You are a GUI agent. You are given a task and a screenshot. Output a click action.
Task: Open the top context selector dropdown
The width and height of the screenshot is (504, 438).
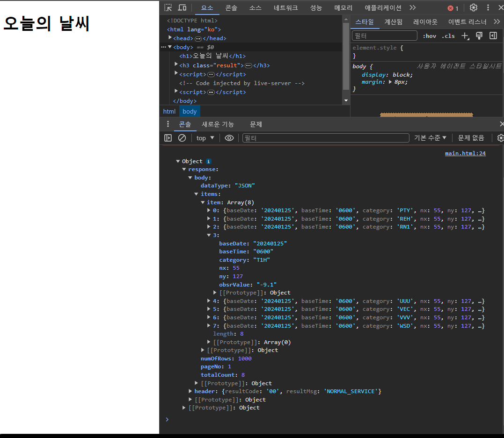click(x=205, y=138)
